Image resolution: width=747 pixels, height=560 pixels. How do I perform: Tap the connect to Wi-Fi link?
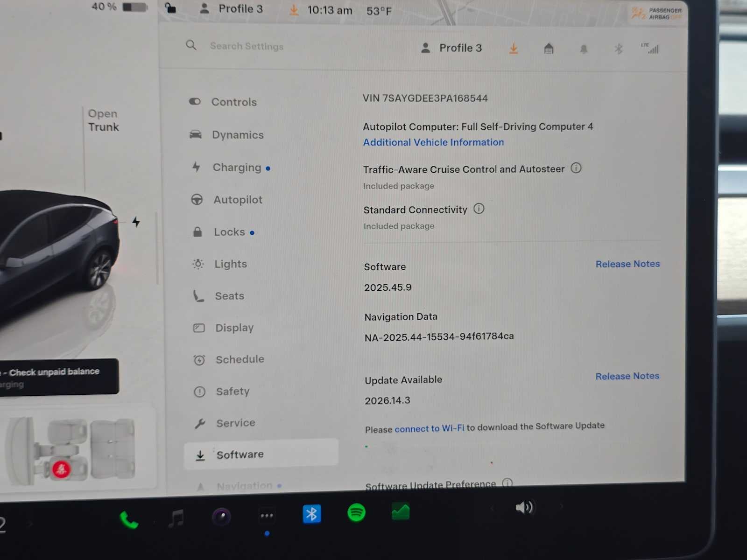429,428
